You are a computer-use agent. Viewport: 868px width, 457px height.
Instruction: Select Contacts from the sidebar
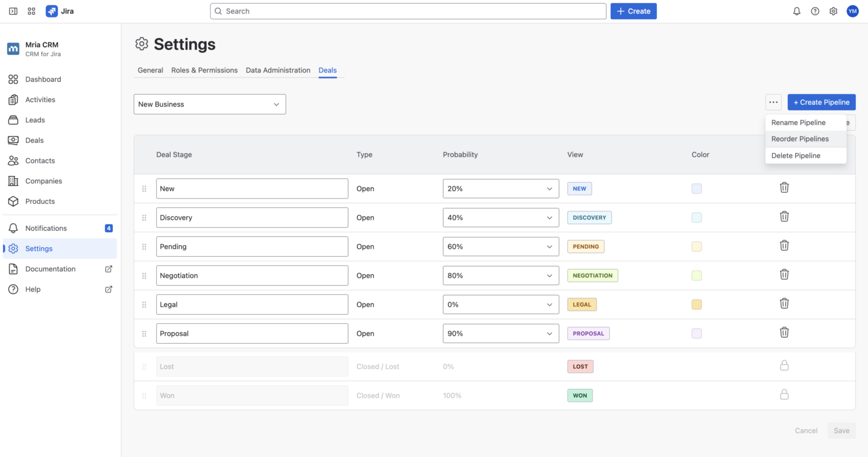click(x=40, y=160)
